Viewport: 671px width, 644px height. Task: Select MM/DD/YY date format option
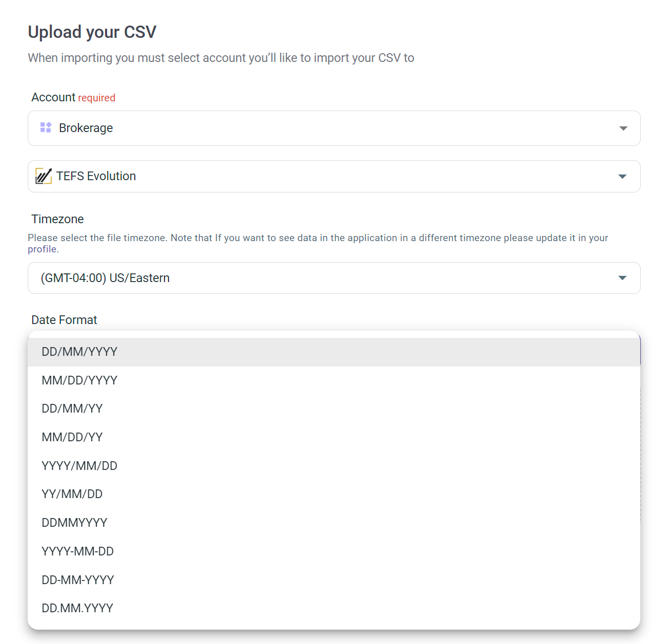[72, 437]
